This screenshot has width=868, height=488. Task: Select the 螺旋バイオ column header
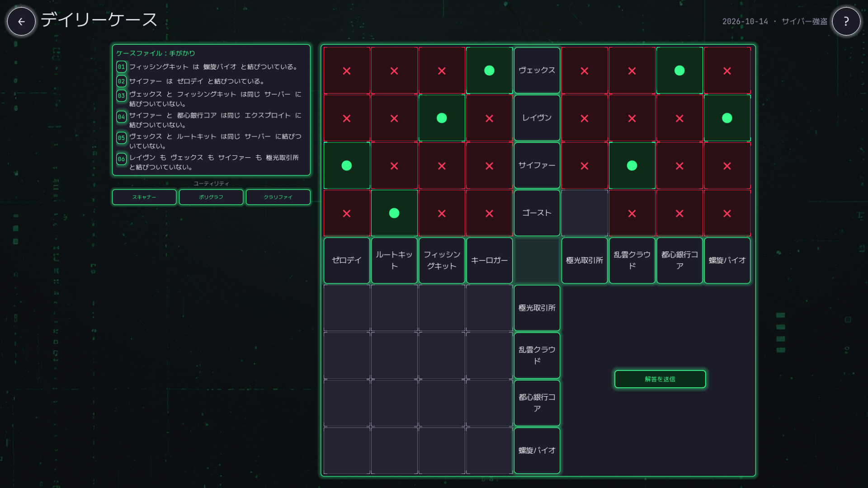[x=727, y=260]
